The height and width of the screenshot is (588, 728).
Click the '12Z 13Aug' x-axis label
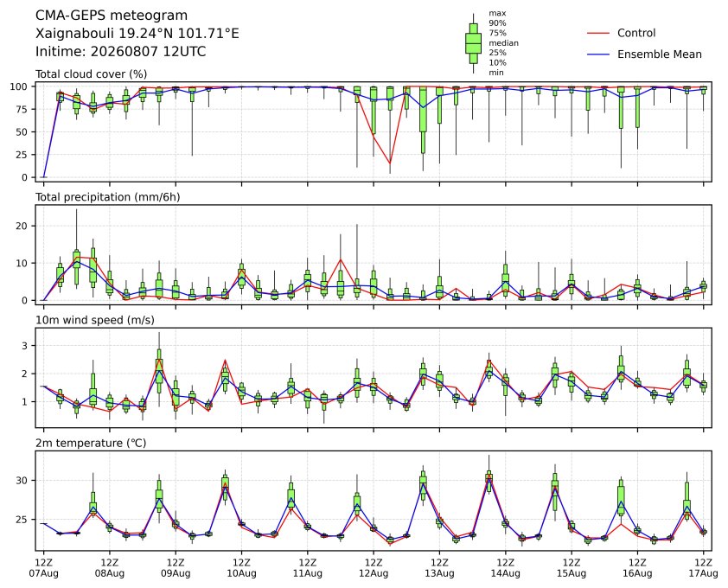[x=439, y=568]
